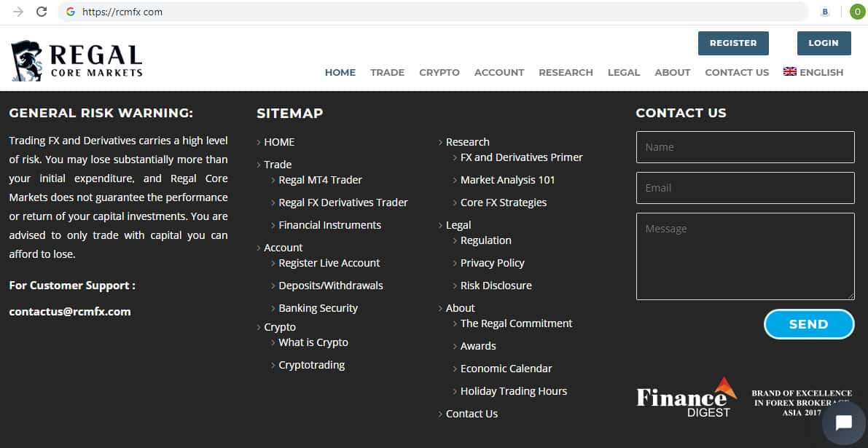868x448 pixels.
Task: Click the Research sitemap link
Action: [x=468, y=142]
